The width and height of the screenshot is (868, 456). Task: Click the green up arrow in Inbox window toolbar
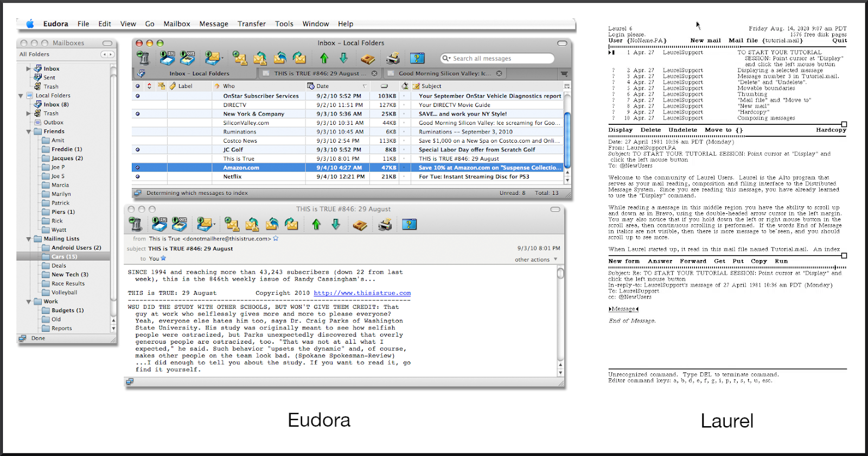coord(324,58)
